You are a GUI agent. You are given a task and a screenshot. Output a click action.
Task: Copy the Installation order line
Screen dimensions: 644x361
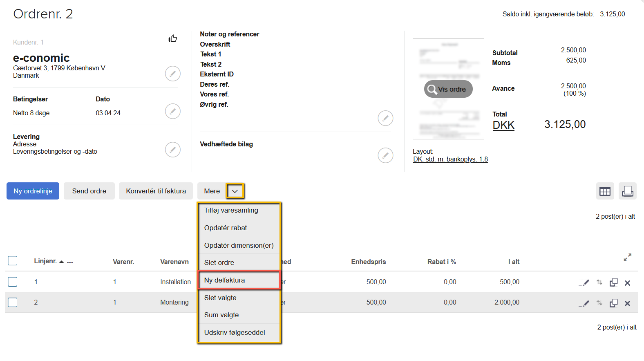tap(613, 283)
